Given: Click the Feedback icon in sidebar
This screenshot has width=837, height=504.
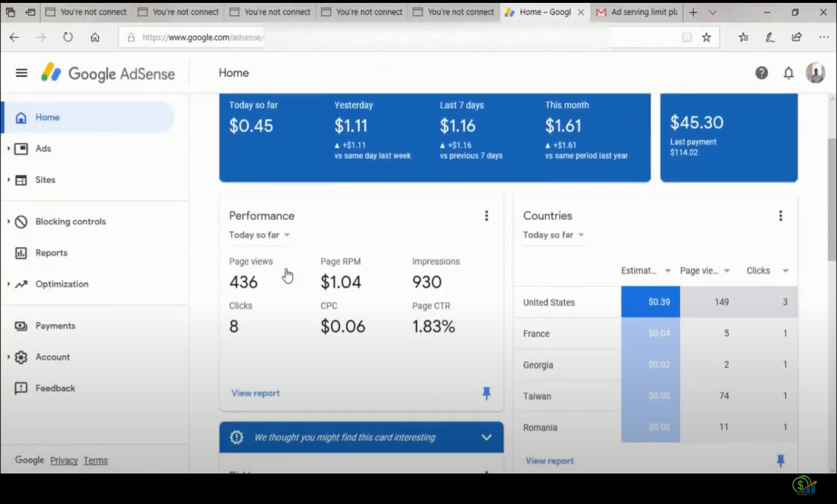Looking at the screenshot, I should 21,389.
